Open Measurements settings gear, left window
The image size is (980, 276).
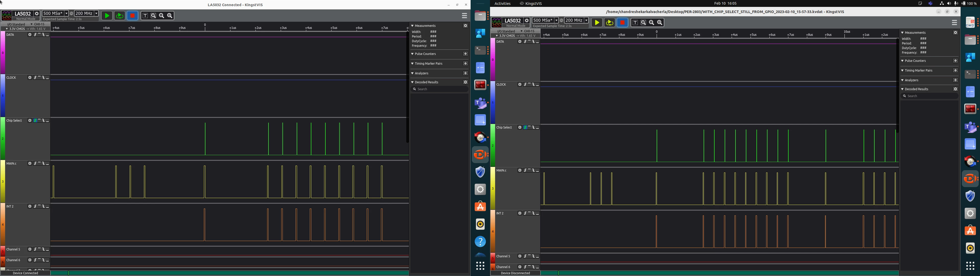pos(465,26)
